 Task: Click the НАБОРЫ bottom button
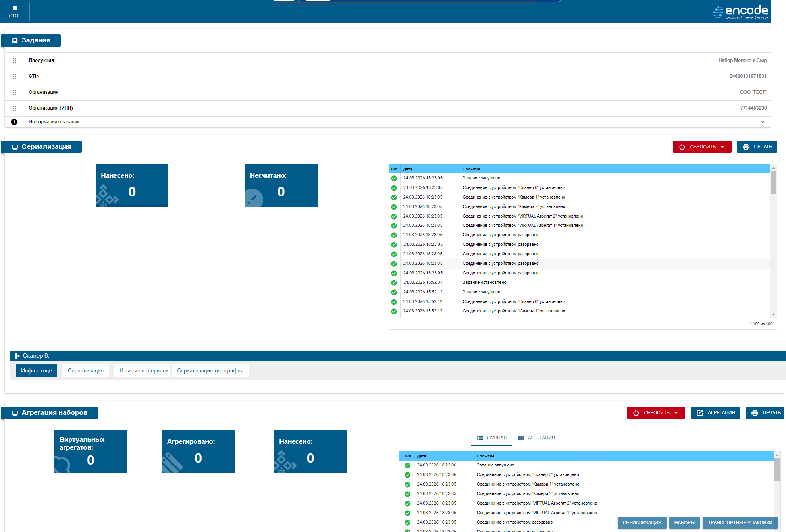click(x=684, y=523)
